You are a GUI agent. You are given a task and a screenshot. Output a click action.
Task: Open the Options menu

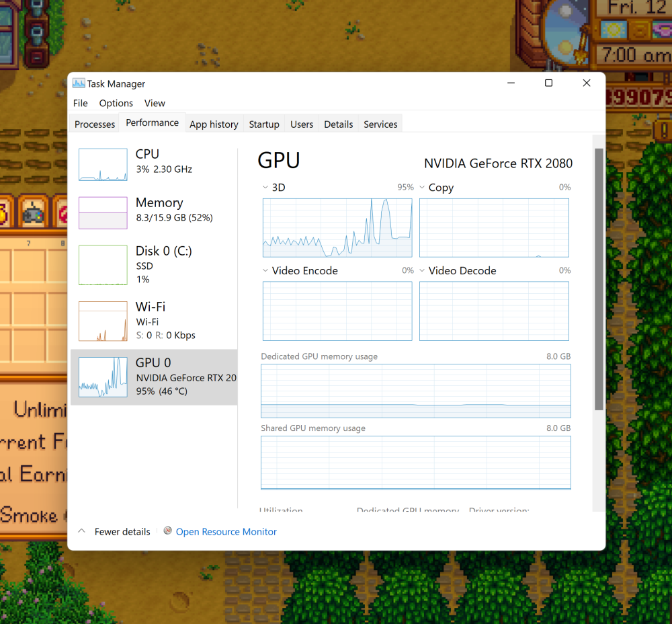click(x=116, y=103)
